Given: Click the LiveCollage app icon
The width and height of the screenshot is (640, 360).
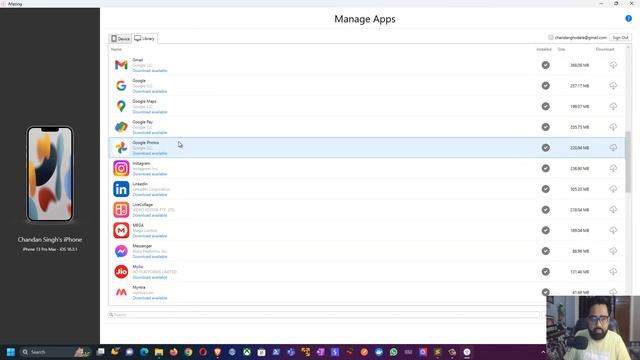Looking at the screenshot, I should 121,210.
